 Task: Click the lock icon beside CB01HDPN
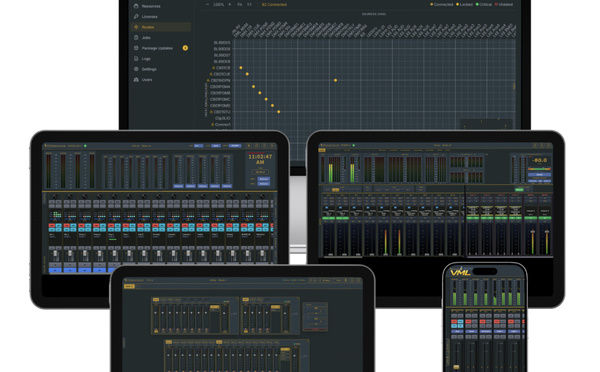point(208,80)
